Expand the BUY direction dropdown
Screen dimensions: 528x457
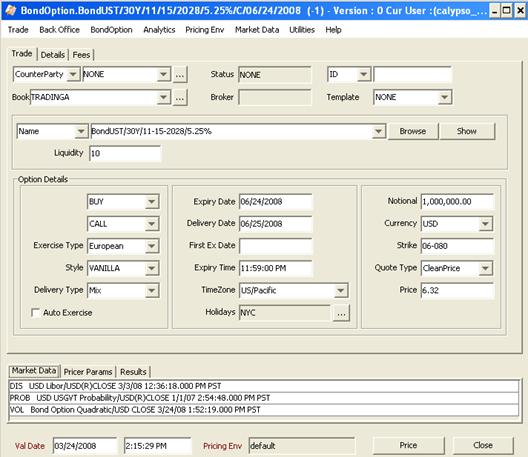(x=152, y=202)
